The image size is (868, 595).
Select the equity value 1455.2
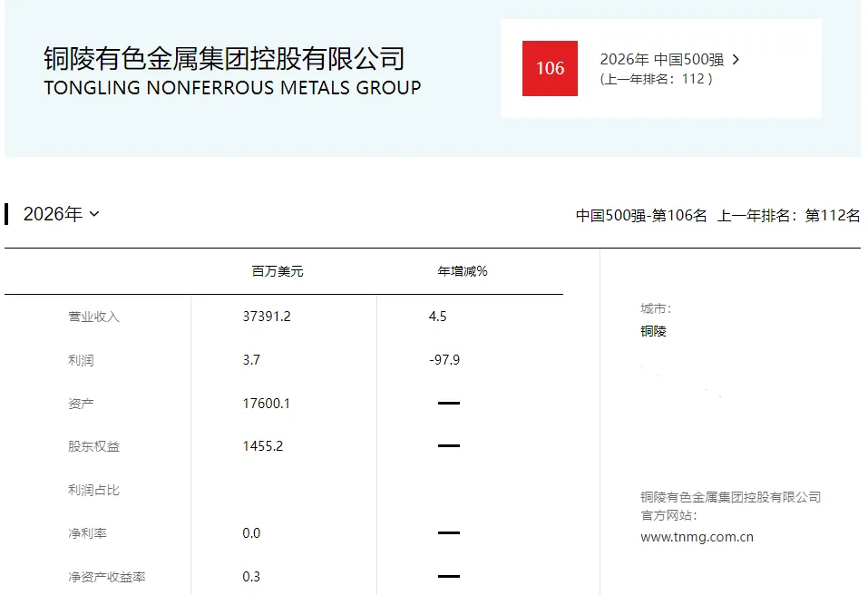click(x=263, y=446)
